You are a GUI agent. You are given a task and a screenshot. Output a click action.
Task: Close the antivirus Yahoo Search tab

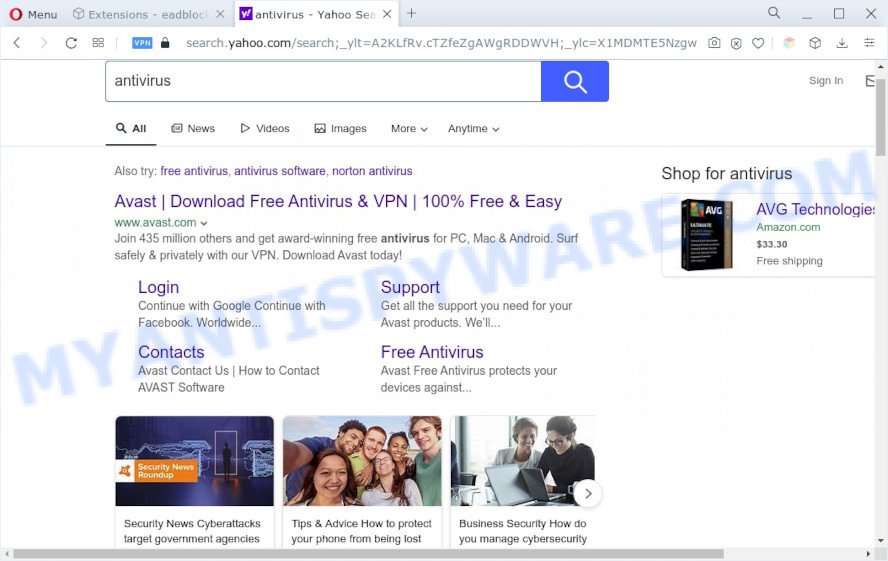click(387, 14)
